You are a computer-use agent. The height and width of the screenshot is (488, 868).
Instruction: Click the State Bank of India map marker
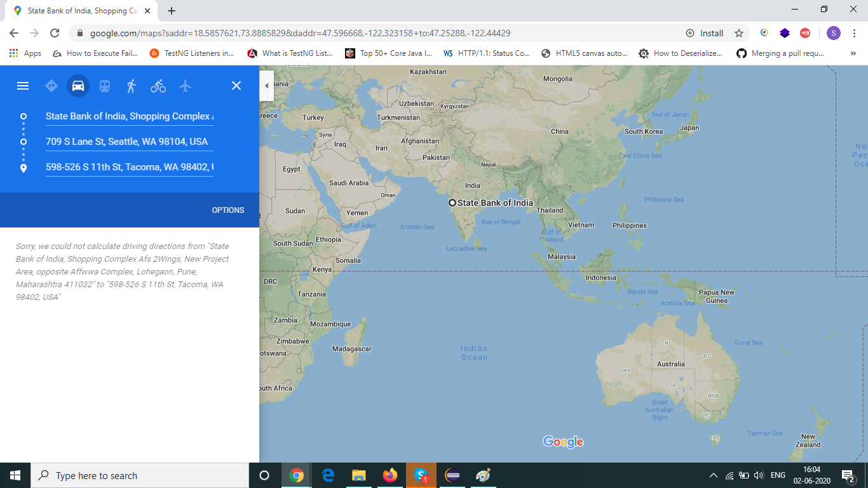452,203
